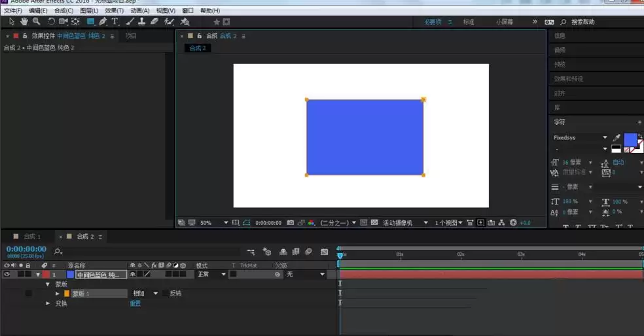
Task: Expand the 变换 transform property group
Action: (x=48, y=303)
